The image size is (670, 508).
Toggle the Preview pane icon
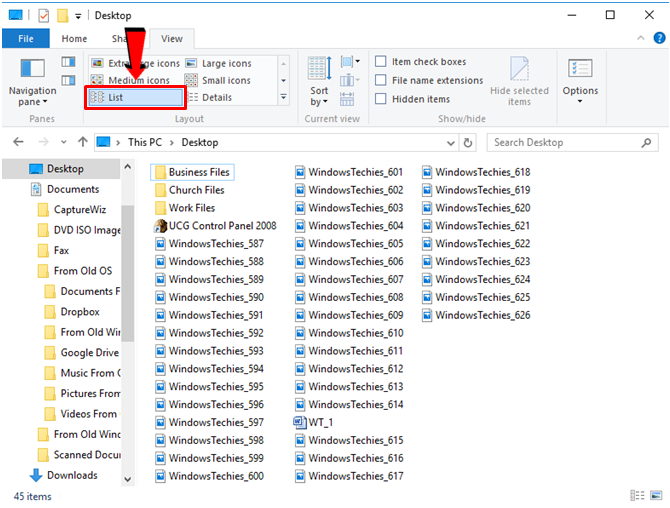(x=68, y=62)
